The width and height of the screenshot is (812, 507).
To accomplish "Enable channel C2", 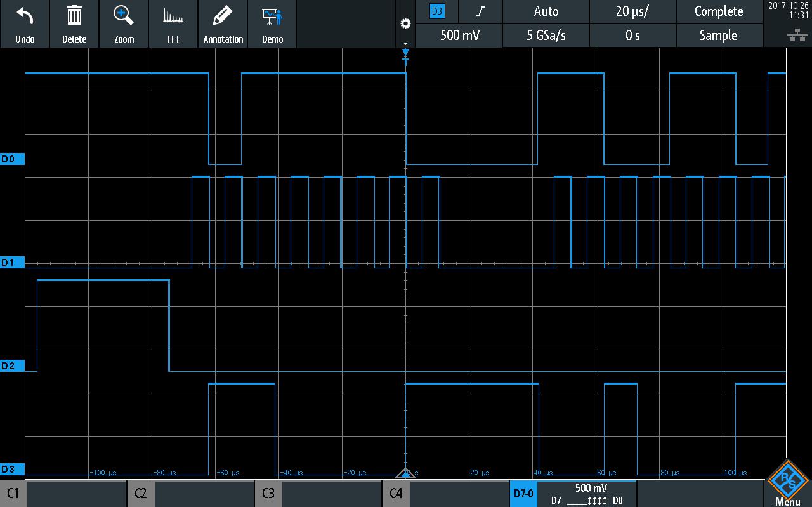I will [141, 493].
